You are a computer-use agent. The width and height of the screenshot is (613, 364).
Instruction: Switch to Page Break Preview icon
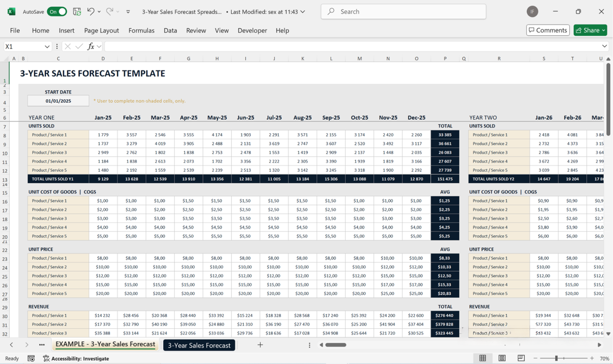click(521, 358)
